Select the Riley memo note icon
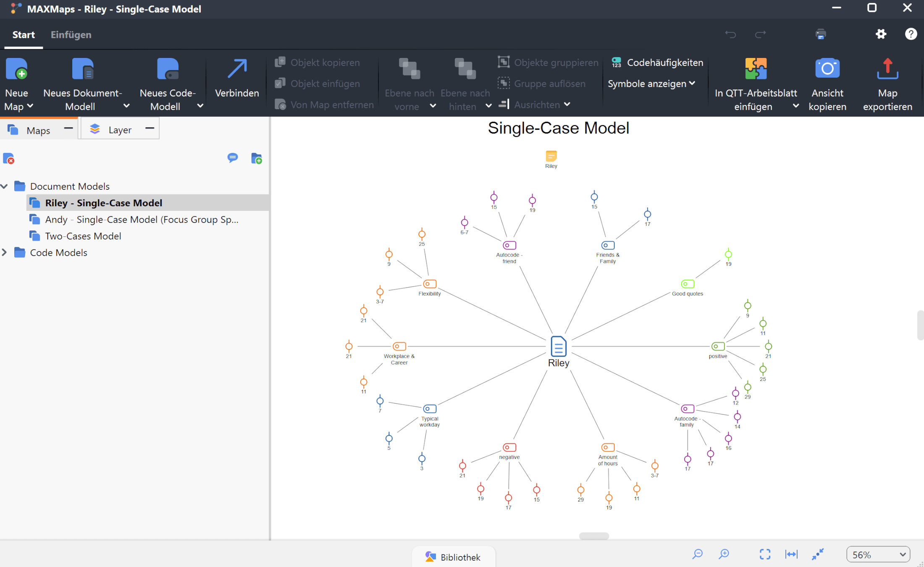924x567 pixels. tap(551, 156)
